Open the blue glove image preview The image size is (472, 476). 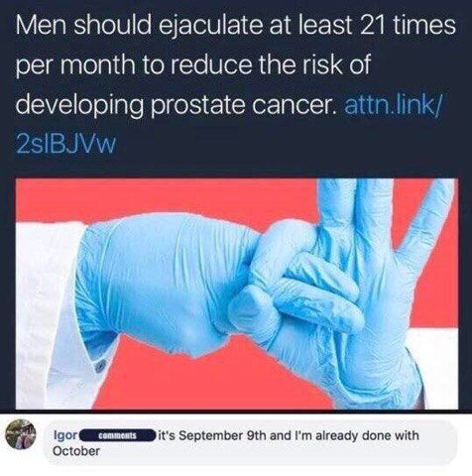click(237, 294)
